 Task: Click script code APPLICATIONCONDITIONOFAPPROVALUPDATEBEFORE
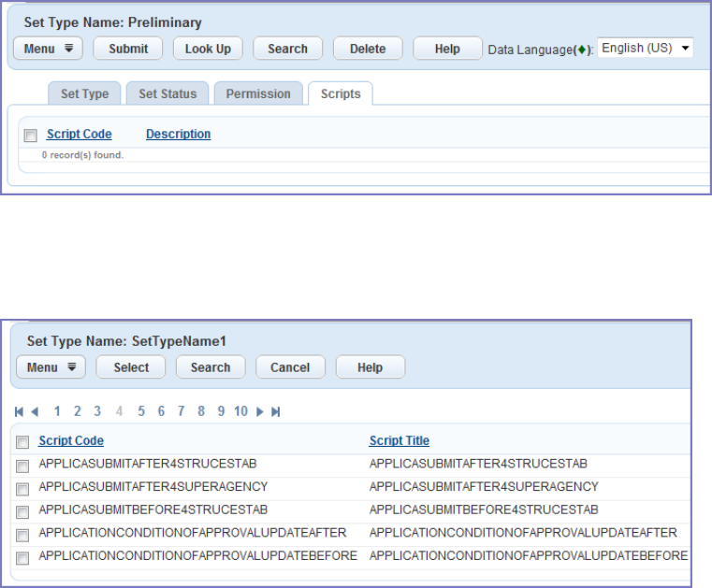point(198,555)
